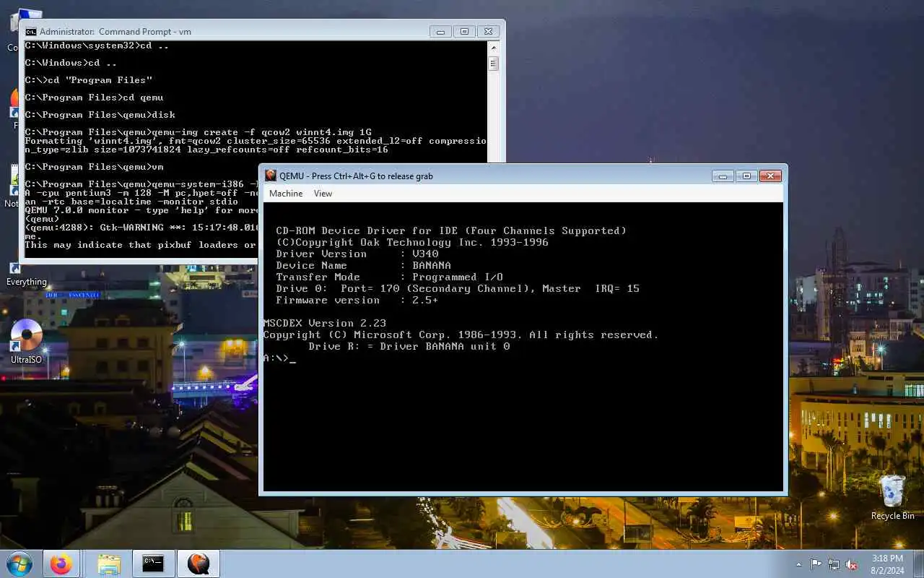Click the Gtk-WARNING line in Command Prompt
This screenshot has width=924, height=578.
pyautogui.click(x=141, y=228)
